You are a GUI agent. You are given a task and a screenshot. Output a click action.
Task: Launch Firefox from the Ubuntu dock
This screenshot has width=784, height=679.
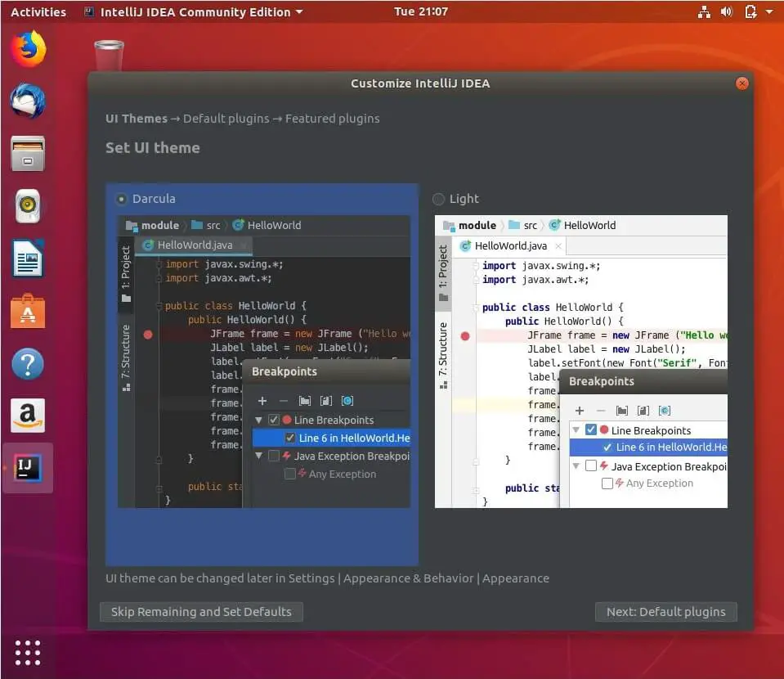27,49
